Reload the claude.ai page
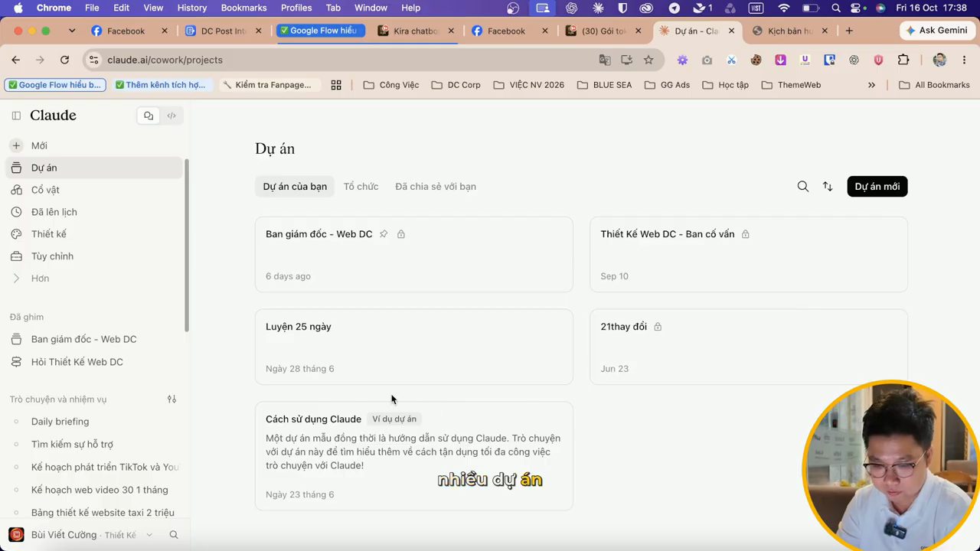The image size is (980, 551). coord(64,60)
